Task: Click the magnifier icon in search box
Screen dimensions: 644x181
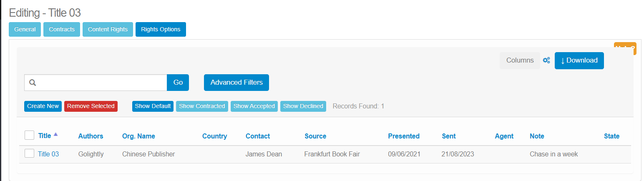Action: 32,83
